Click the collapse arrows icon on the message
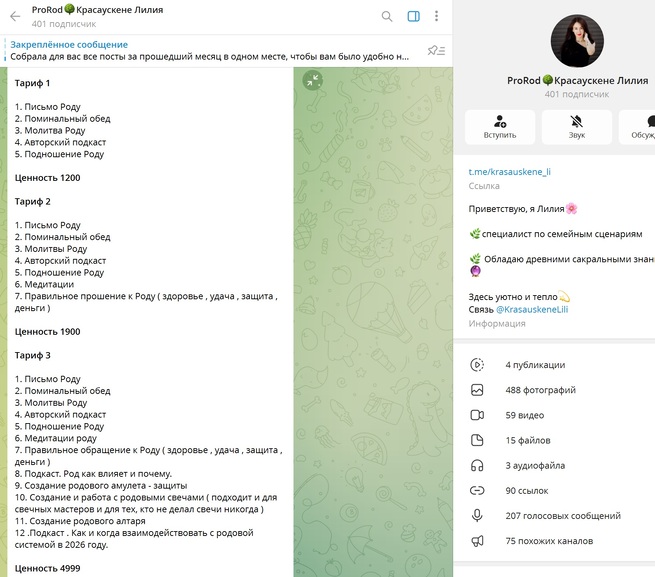 [313, 81]
